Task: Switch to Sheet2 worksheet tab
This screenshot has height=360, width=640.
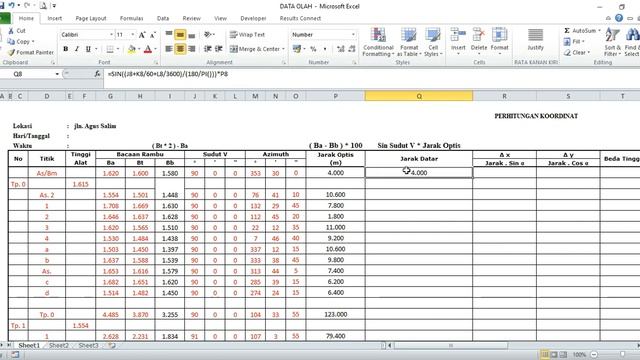Action: coord(59,345)
